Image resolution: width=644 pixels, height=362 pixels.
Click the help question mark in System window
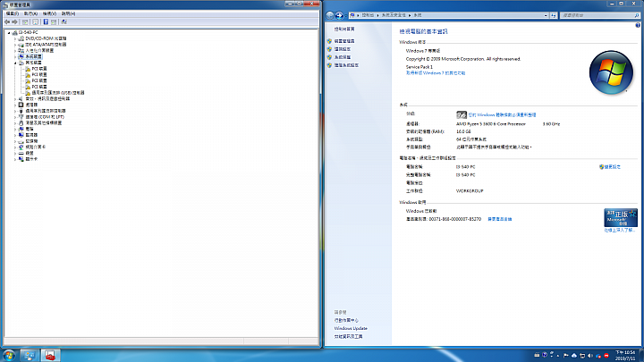[x=638, y=25]
